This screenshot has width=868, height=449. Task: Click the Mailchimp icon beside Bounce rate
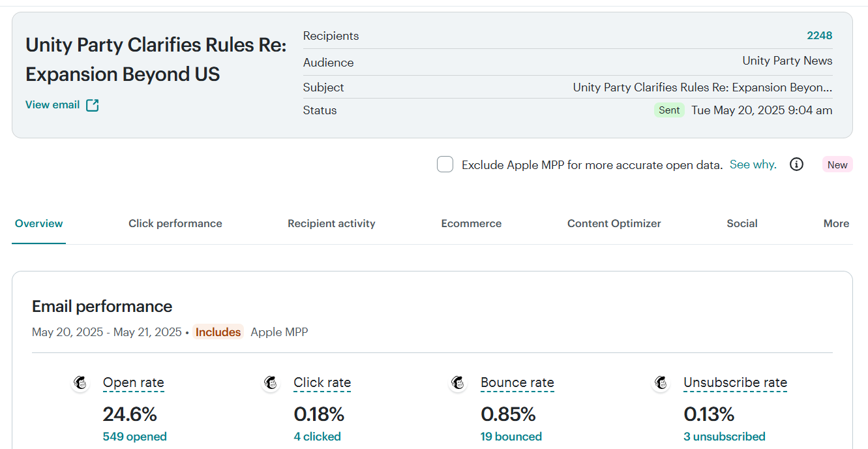point(458,383)
